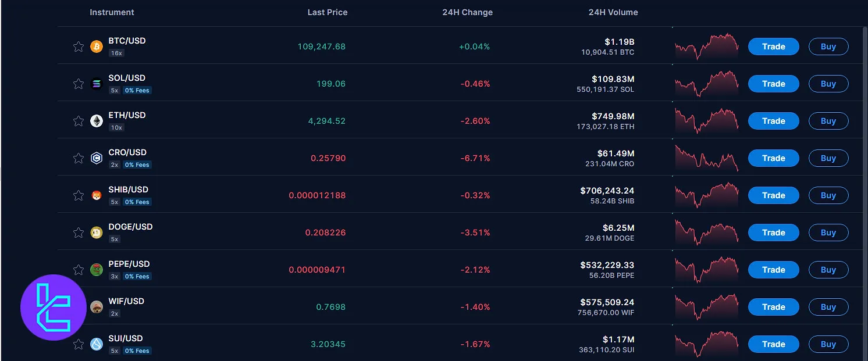Image resolution: width=868 pixels, height=361 pixels.
Task: Buy SUI with the Buy button
Action: coord(828,344)
